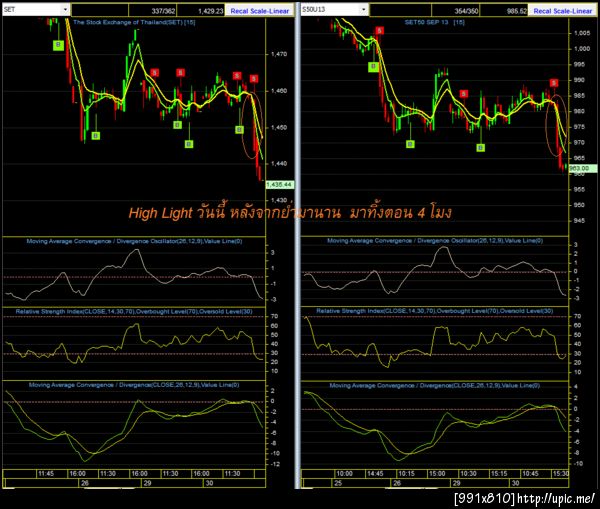
Task: Select the 364/350 bar count field
Action: pyautogui.click(x=456, y=11)
